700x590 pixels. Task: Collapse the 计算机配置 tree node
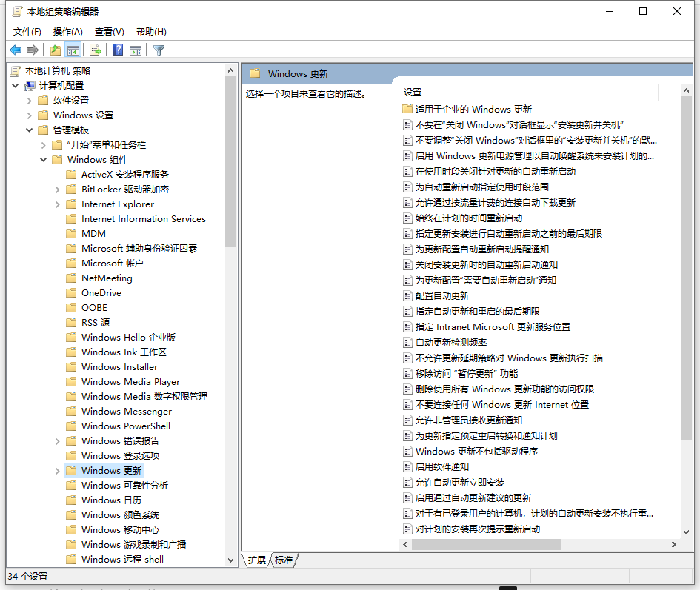[15, 85]
